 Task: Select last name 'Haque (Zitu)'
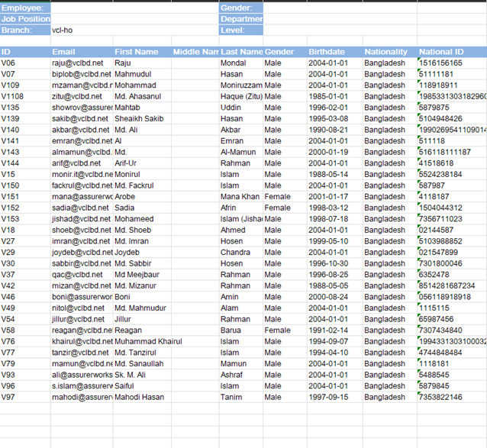(241, 97)
